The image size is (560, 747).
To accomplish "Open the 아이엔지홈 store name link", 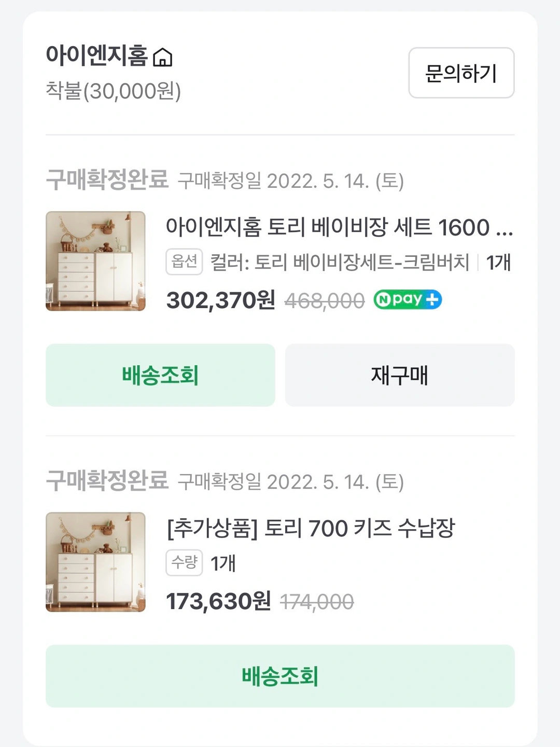I will 97,56.
